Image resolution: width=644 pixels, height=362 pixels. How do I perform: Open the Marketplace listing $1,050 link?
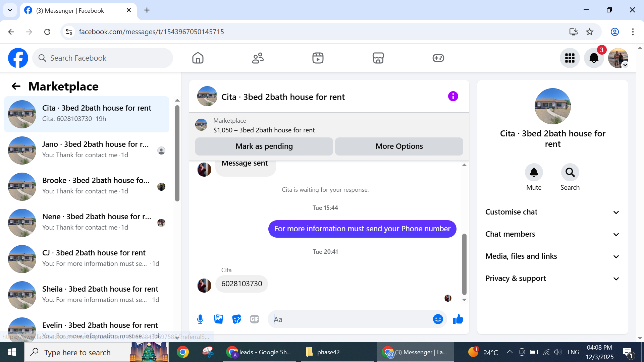pyautogui.click(x=264, y=130)
